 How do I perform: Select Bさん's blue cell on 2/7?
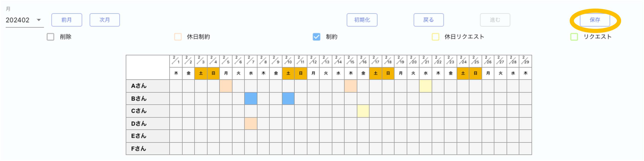point(251,99)
